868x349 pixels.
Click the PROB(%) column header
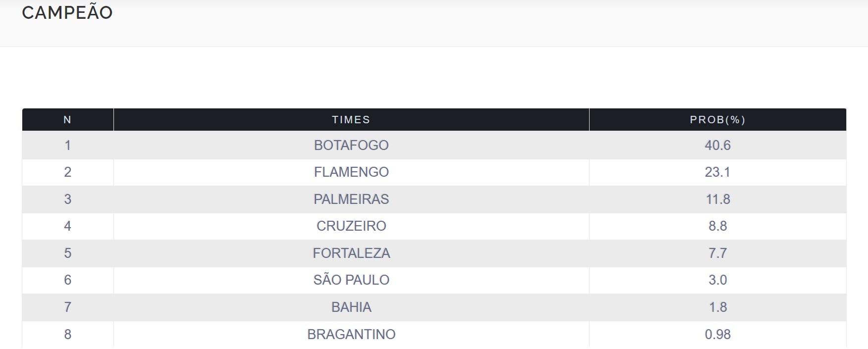(717, 120)
